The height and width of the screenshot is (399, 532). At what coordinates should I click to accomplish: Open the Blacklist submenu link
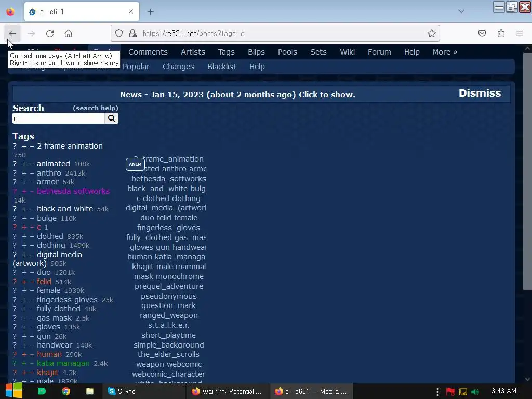pos(221,66)
